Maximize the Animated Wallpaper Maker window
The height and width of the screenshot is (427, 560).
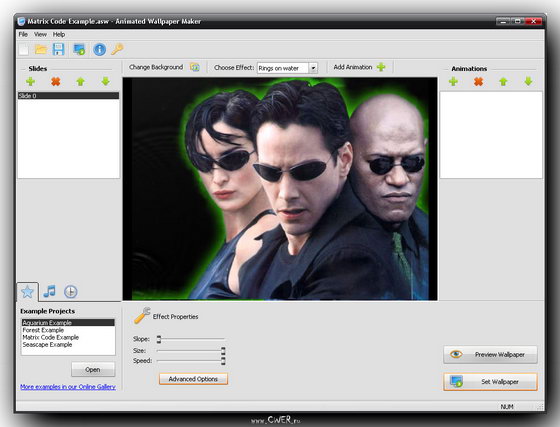pyautogui.click(x=518, y=21)
